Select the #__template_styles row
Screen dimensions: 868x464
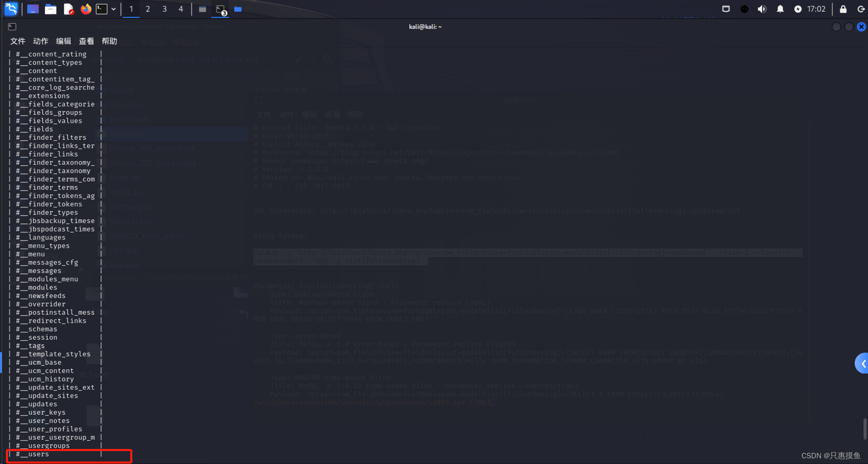coord(56,354)
